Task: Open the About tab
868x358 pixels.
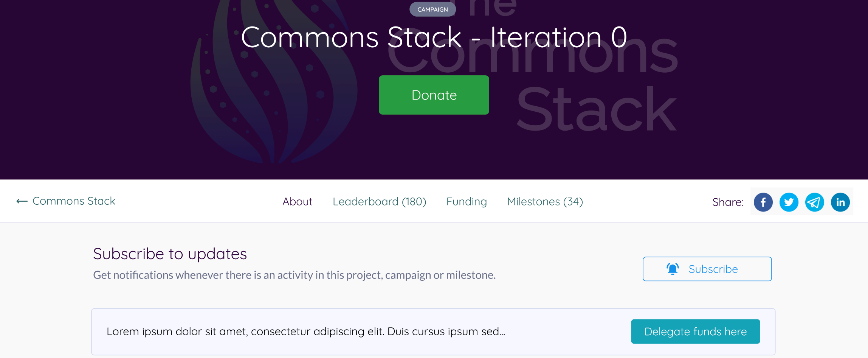Action: point(297,202)
